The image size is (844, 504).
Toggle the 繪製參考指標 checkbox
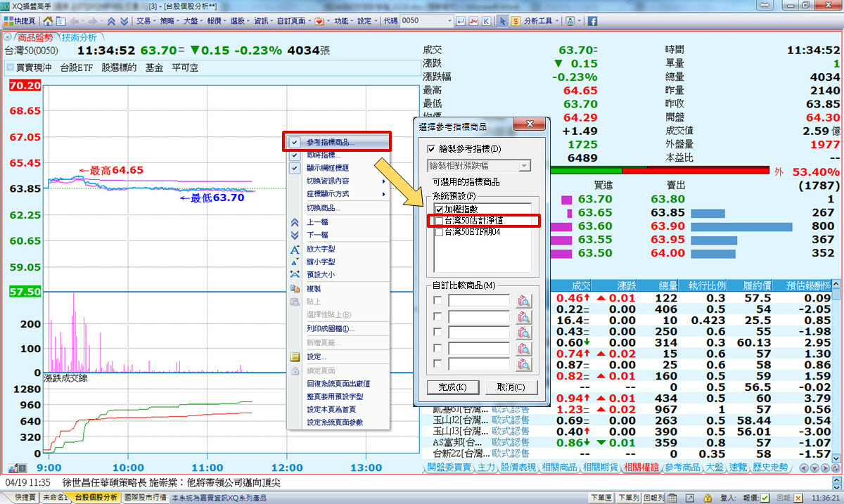[x=432, y=150]
